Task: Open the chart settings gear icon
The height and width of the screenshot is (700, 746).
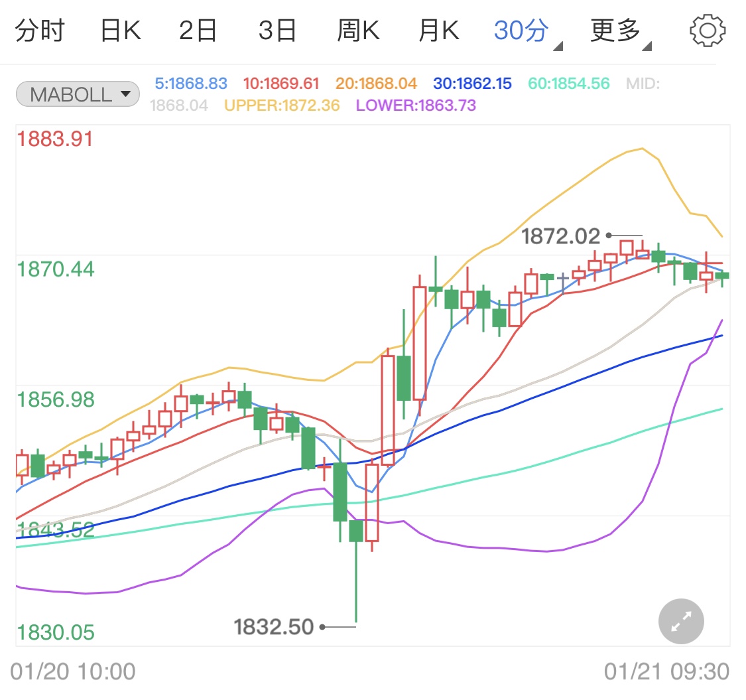Action: click(708, 31)
